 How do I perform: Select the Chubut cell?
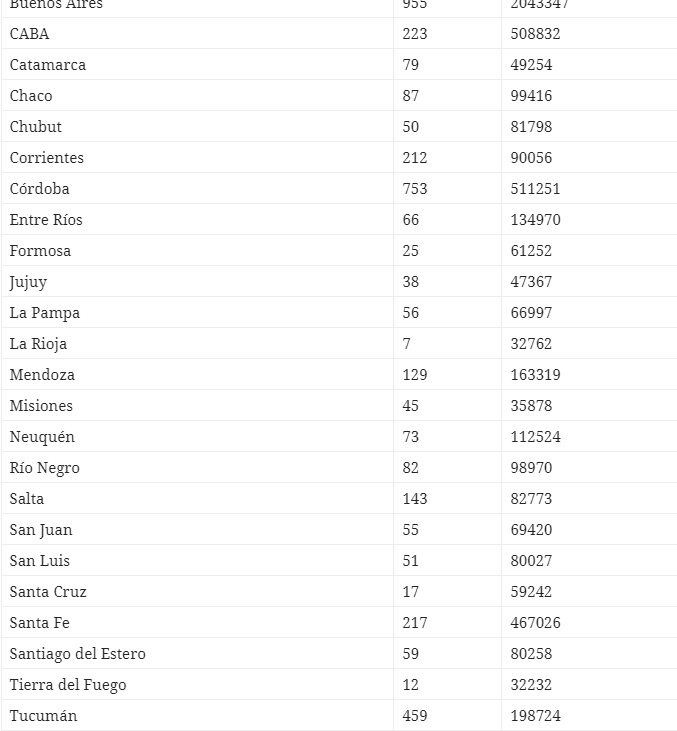coord(36,127)
